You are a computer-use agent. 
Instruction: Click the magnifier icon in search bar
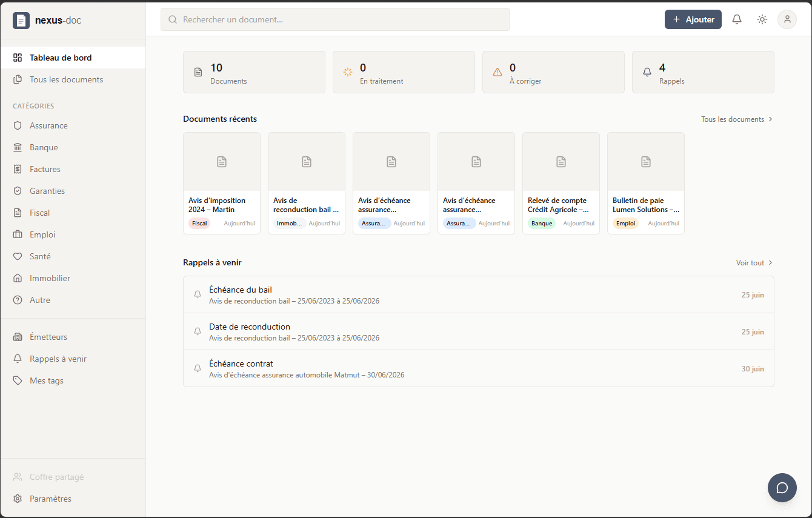[173, 19]
